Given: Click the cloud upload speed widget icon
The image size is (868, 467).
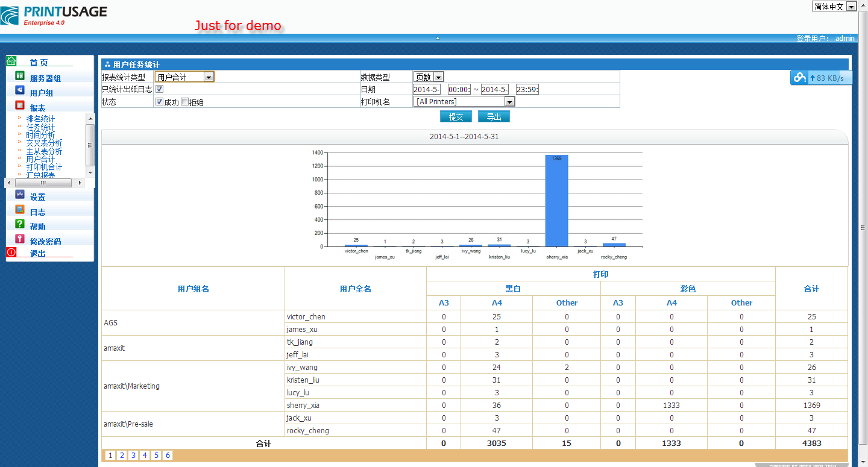Looking at the screenshot, I should (x=799, y=77).
